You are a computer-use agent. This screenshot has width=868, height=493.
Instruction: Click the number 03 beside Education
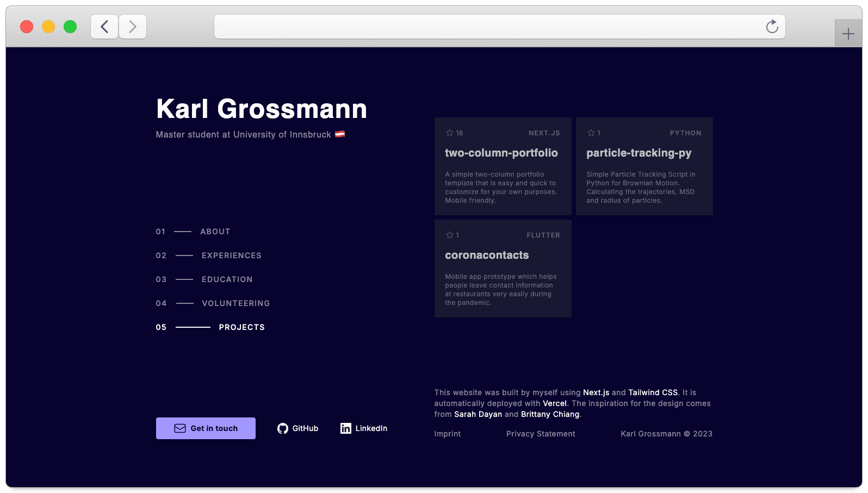[x=161, y=279]
